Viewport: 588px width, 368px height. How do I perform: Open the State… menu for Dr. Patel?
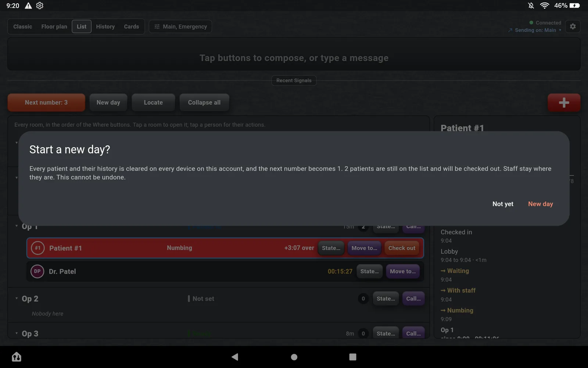(369, 272)
